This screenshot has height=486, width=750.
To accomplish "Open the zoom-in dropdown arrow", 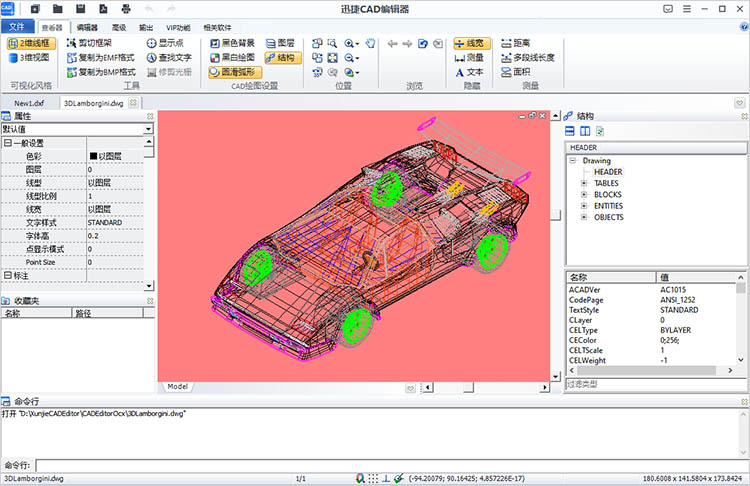I will tap(357, 44).
